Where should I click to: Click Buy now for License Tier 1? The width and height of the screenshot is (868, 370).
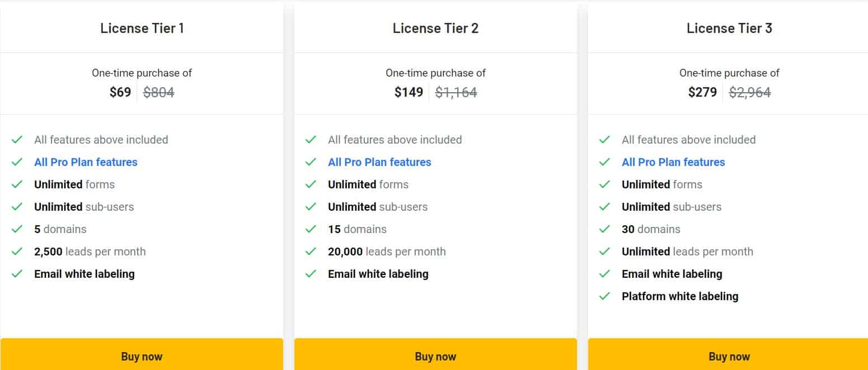pos(142,356)
